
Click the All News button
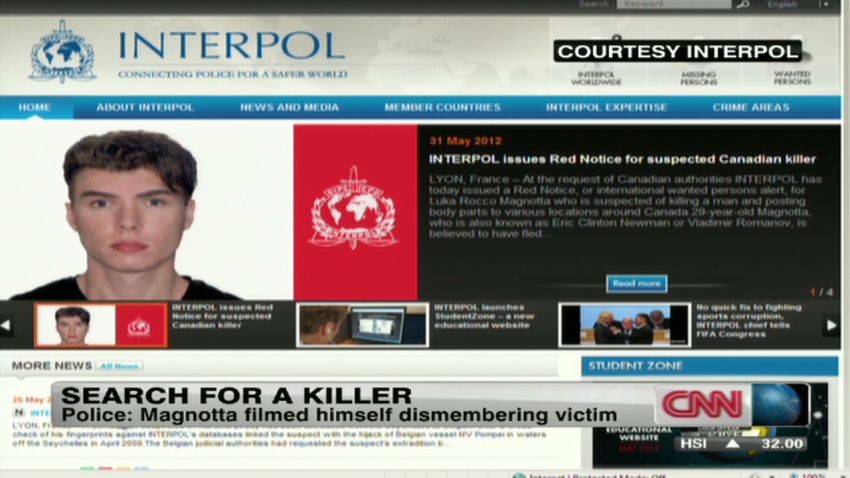pos(119,366)
